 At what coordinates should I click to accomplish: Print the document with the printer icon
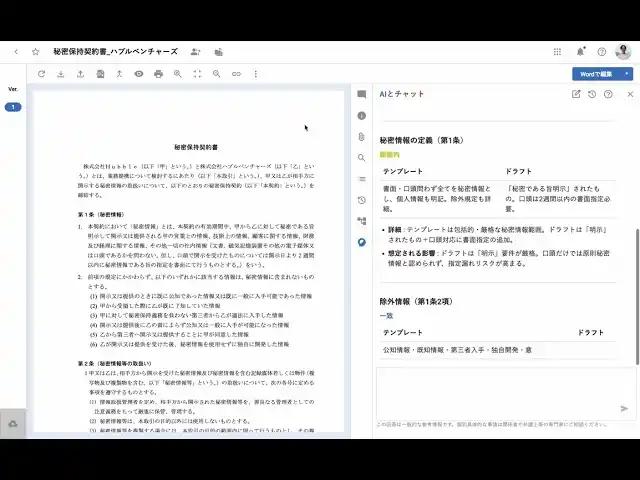click(x=158, y=74)
